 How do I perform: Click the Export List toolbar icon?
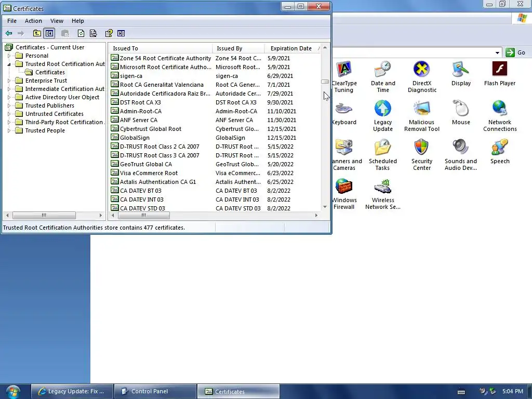(94, 33)
